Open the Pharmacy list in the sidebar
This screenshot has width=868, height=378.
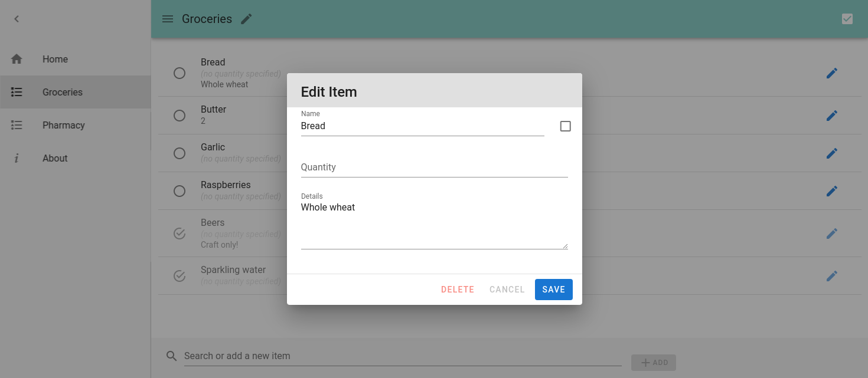[63, 125]
